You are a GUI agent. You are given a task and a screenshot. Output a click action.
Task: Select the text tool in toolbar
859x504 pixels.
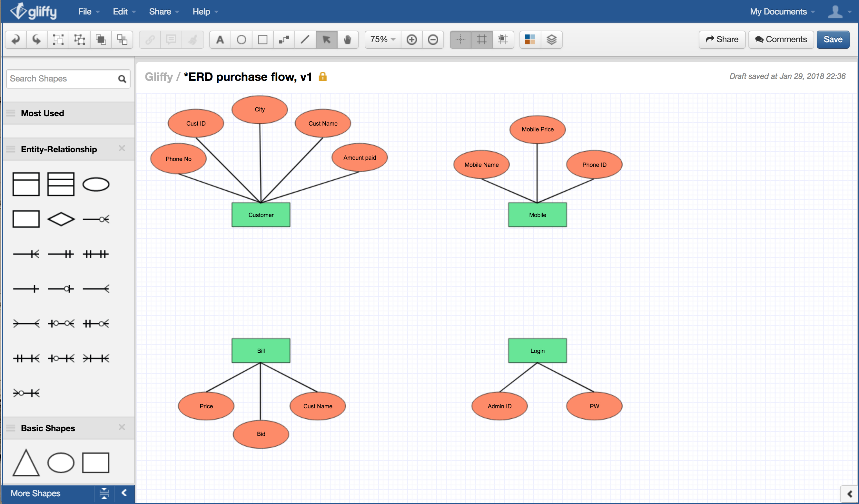point(219,40)
